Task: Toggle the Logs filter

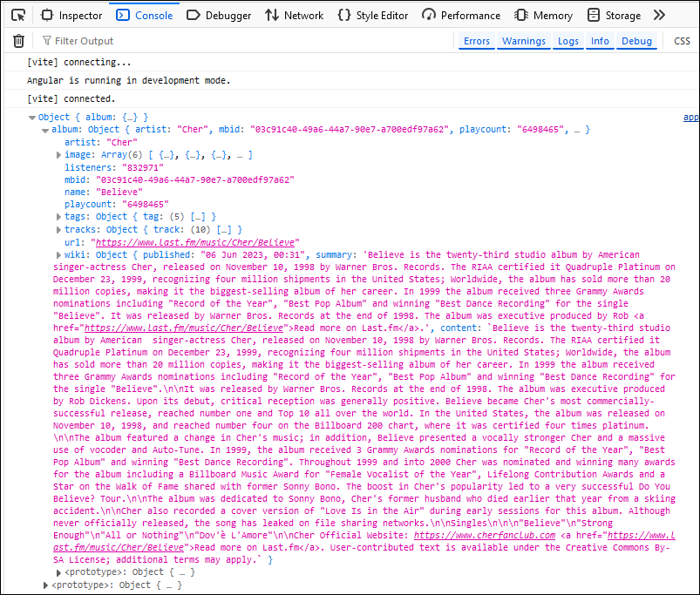Action: click(567, 41)
